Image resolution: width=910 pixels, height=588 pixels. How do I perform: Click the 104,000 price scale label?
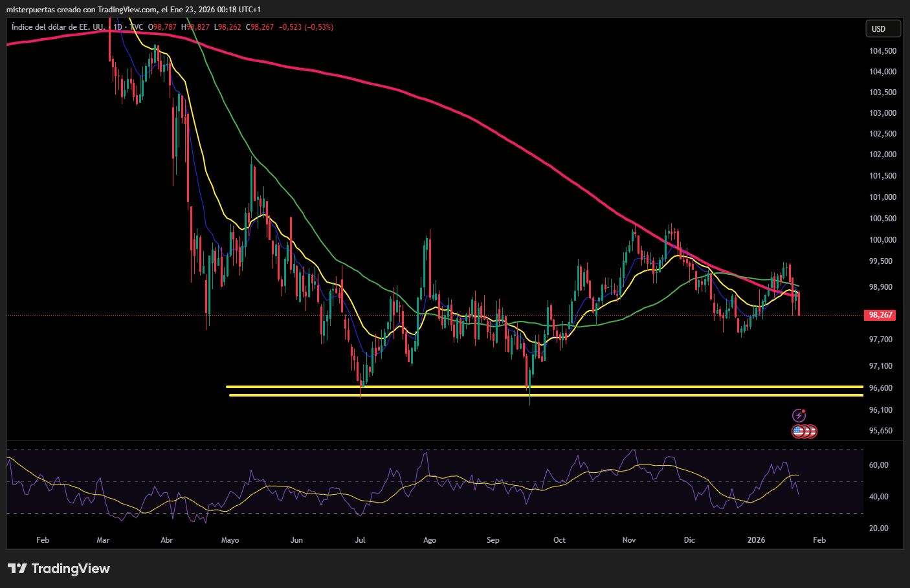[x=883, y=72]
